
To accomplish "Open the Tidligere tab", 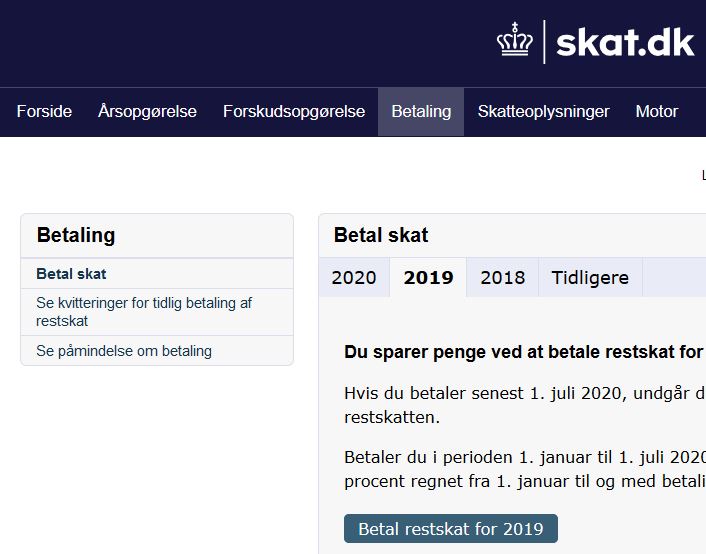I will 590,277.
